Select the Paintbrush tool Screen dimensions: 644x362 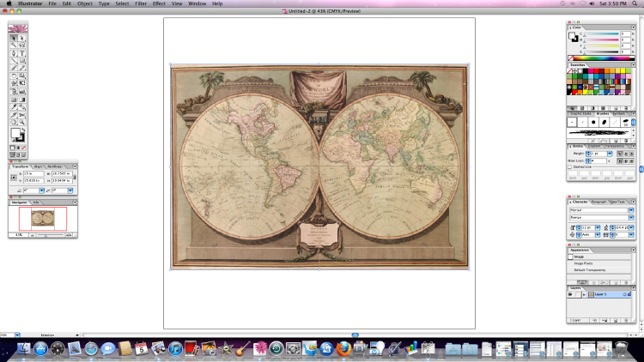click(x=14, y=68)
